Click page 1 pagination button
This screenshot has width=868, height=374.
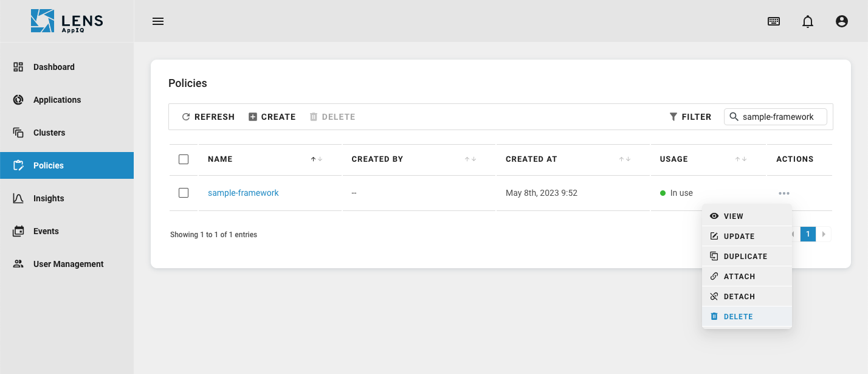pos(808,234)
